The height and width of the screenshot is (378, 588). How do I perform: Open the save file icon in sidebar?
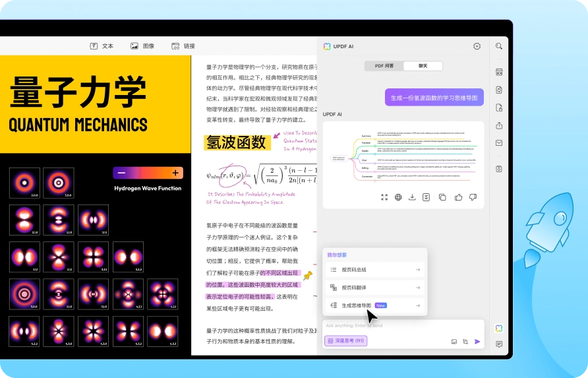pos(499,169)
